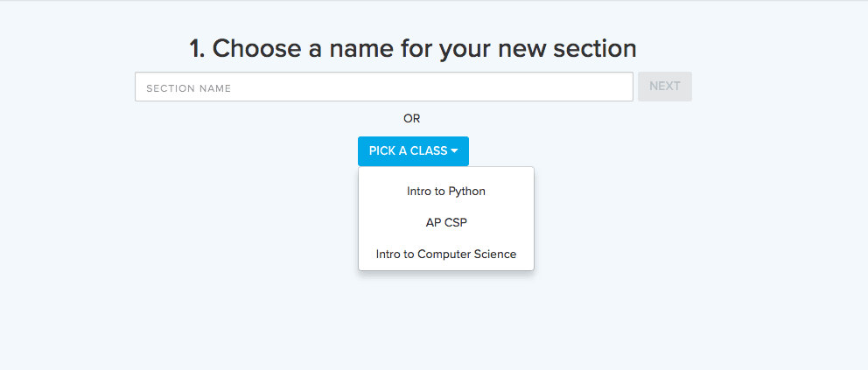868x370 pixels.
Task: Focus the section name text box
Action: coord(383,87)
